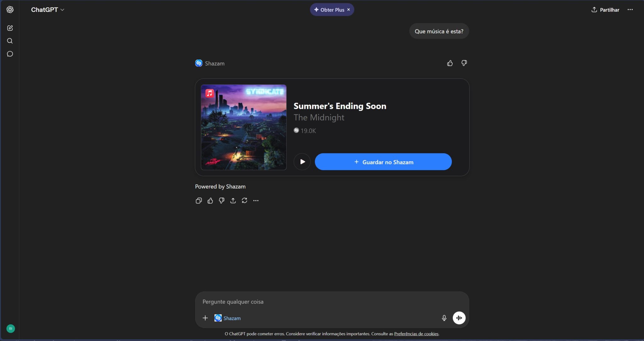644x341 pixels.
Task: Open the Summer's Ending Soon album artwork
Action: [x=244, y=127]
